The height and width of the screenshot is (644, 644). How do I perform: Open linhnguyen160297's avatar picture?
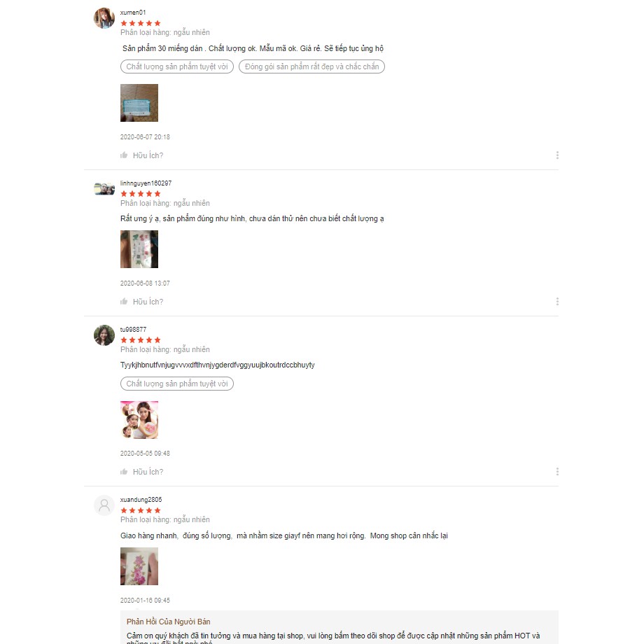coord(104,189)
